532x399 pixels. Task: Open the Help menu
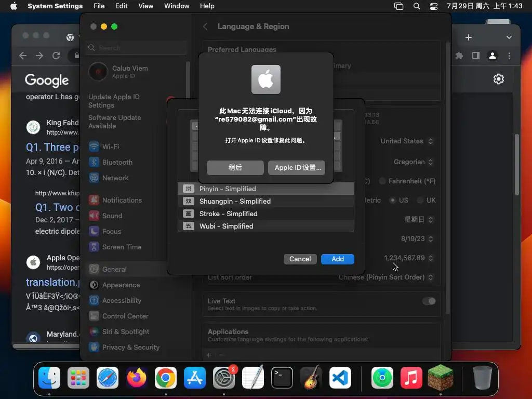pos(207,6)
